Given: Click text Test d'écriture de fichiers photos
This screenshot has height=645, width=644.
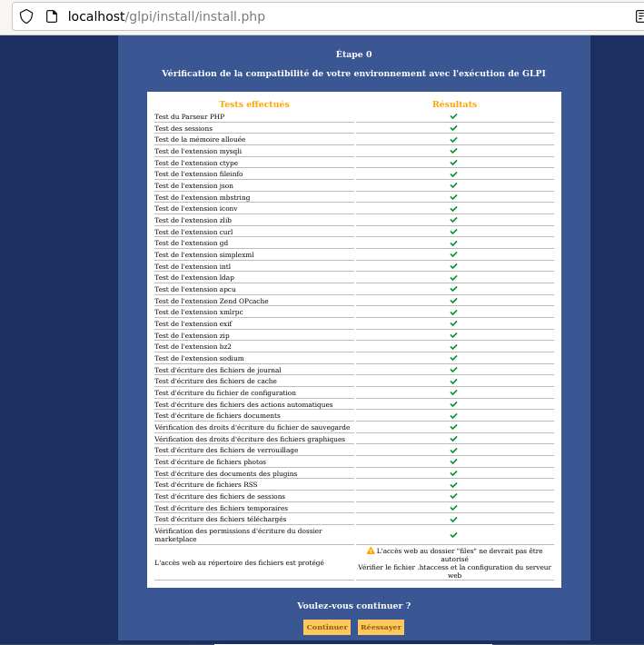Looking at the screenshot, I should [211, 462].
